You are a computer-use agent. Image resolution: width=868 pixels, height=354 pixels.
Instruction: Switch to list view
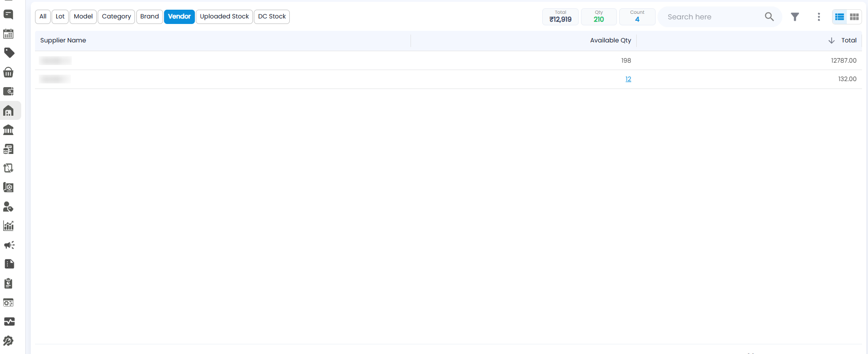(840, 17)
